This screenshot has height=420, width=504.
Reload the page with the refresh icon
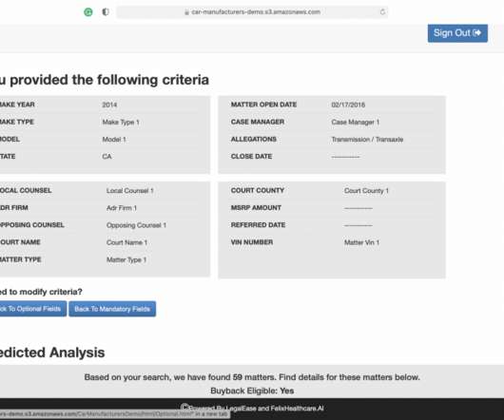(382, 12)
